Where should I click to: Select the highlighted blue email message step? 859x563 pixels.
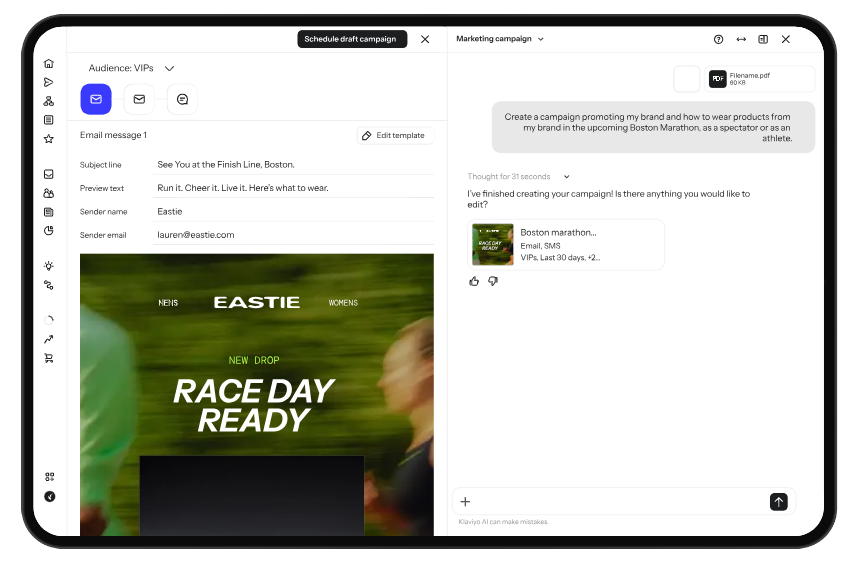(96, 99)
